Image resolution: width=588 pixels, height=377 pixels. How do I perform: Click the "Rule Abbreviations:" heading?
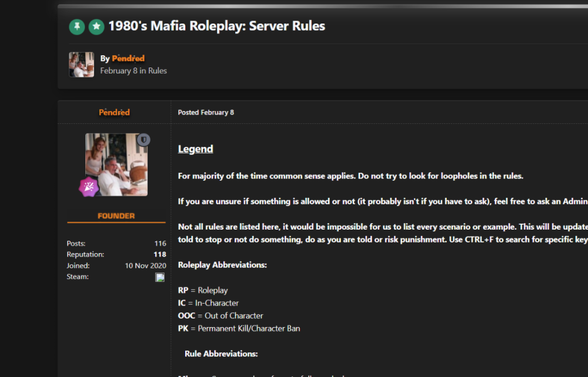click(221, 354)
